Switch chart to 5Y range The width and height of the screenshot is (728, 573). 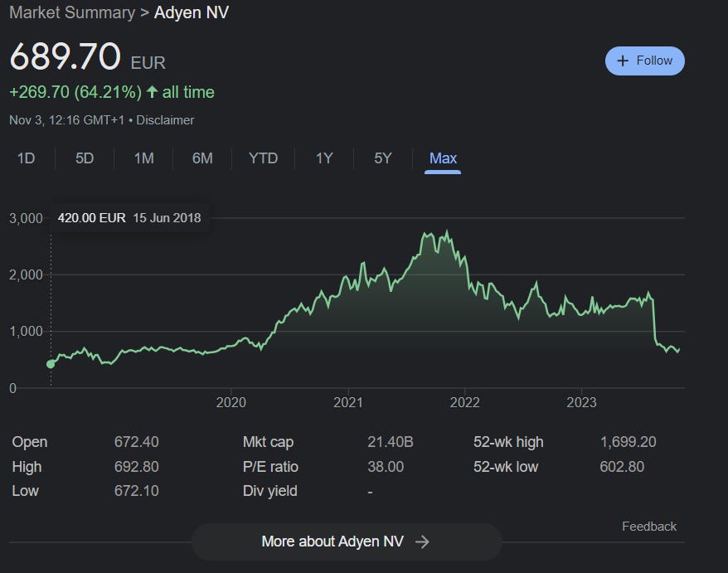coord(382,158)
